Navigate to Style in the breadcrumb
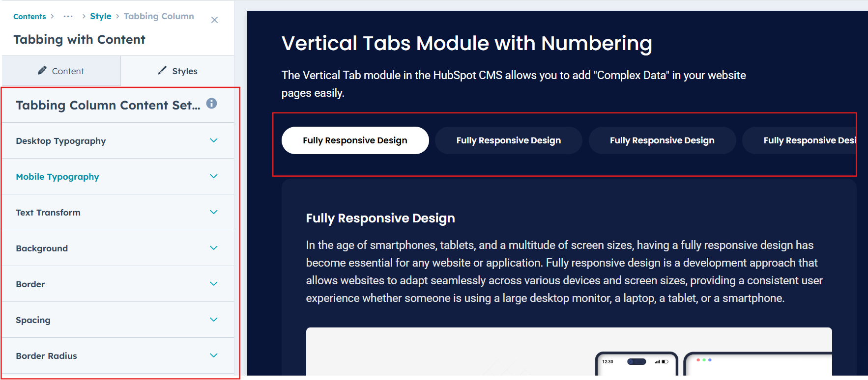The height and width of the screenshot is (380, 868). (x=101, y=16)
